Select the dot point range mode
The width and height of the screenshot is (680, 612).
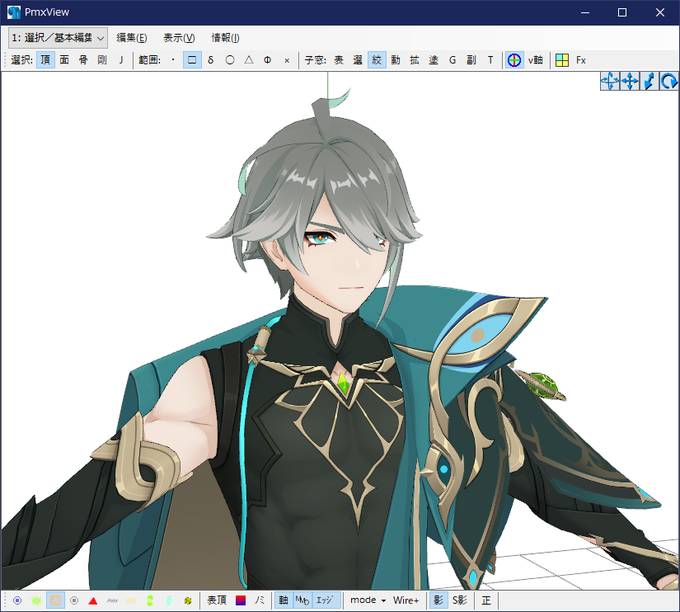point(173,60)
